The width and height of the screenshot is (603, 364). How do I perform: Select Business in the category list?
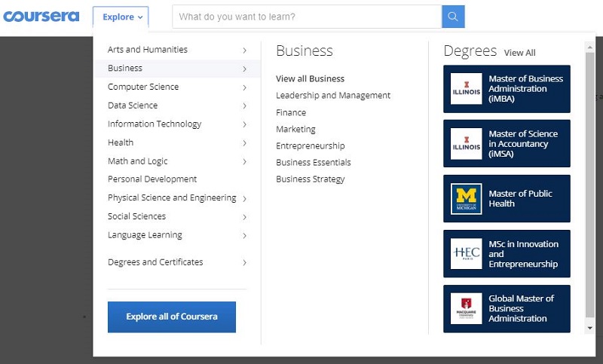click(x=125, y=68)
